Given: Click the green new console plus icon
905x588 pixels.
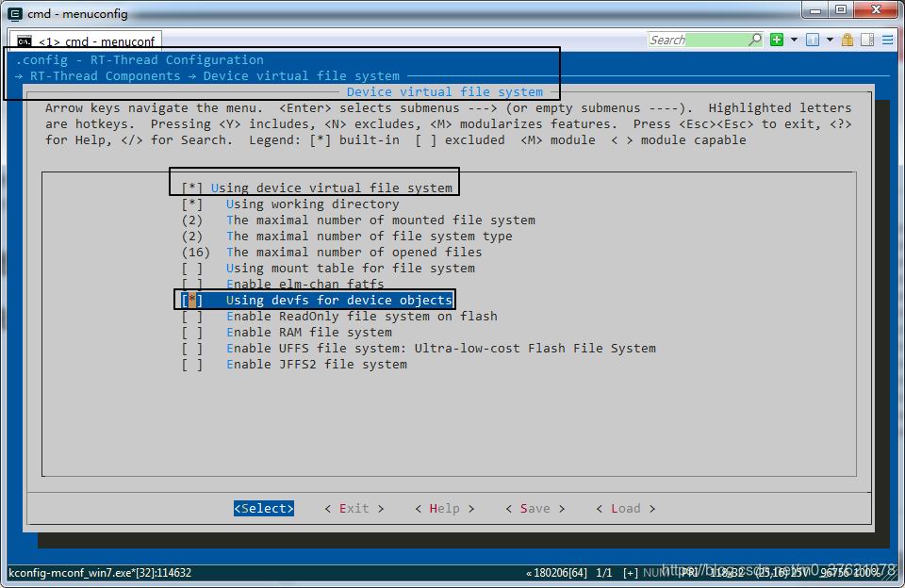Looking at the screenshot, I should [777, 40].
